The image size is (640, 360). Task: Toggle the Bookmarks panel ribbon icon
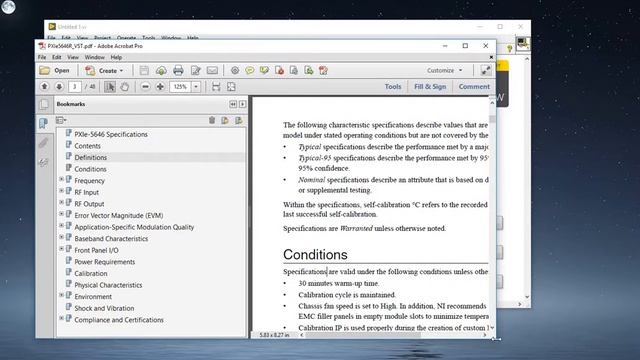[44, 123]
